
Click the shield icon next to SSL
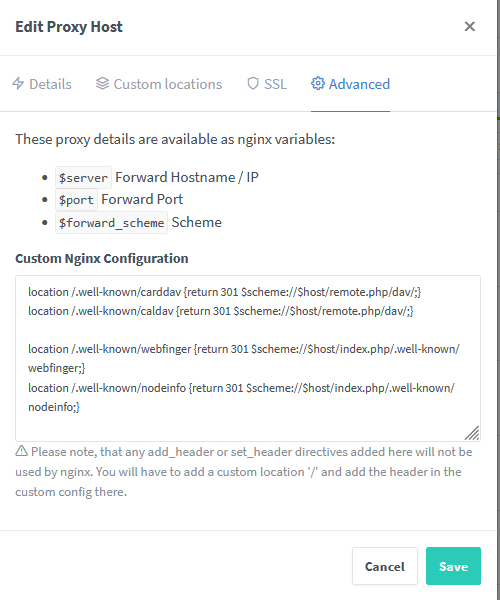click(253, 83)
